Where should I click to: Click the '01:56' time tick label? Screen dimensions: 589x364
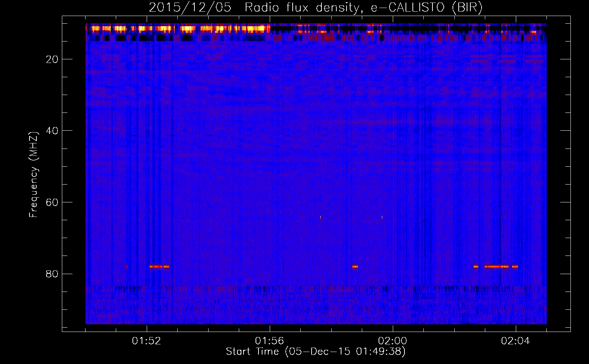269,341
